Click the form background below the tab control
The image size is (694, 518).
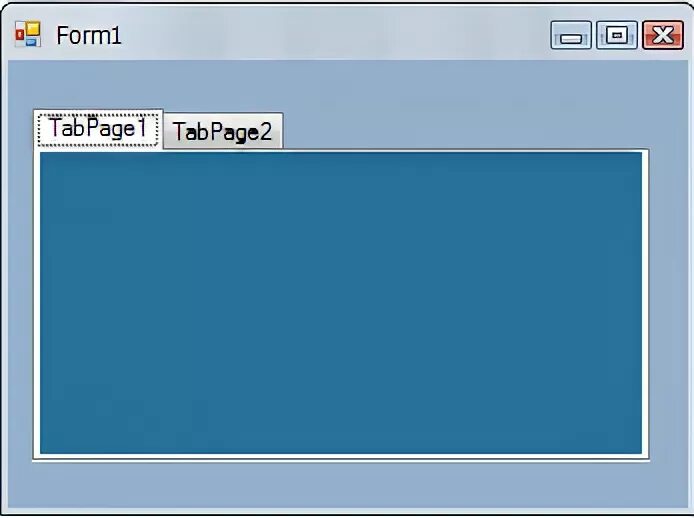[x=341, y=485]
